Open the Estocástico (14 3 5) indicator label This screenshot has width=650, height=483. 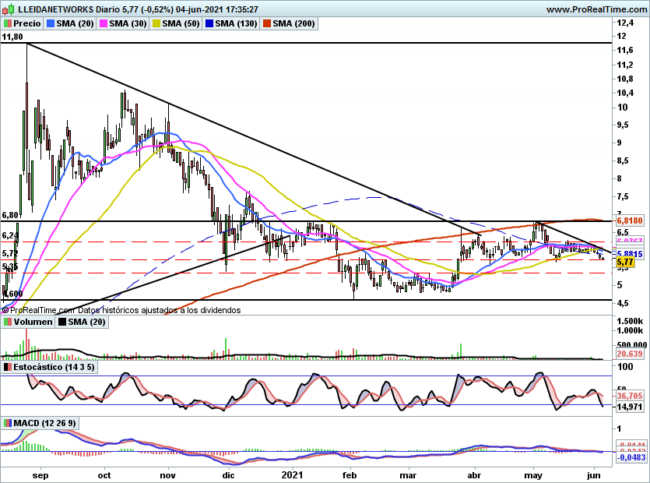tap(54, 367)
